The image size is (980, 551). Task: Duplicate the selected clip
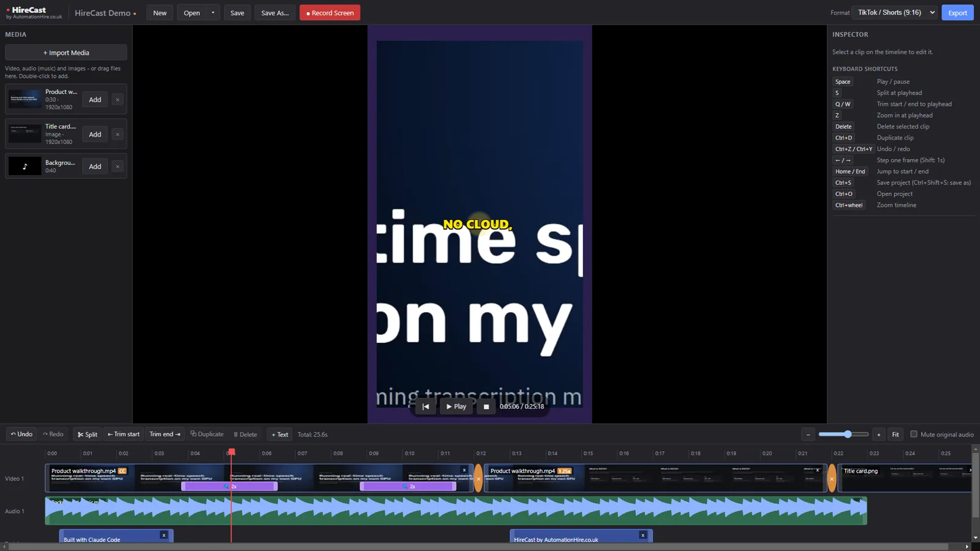pos(207,435)
